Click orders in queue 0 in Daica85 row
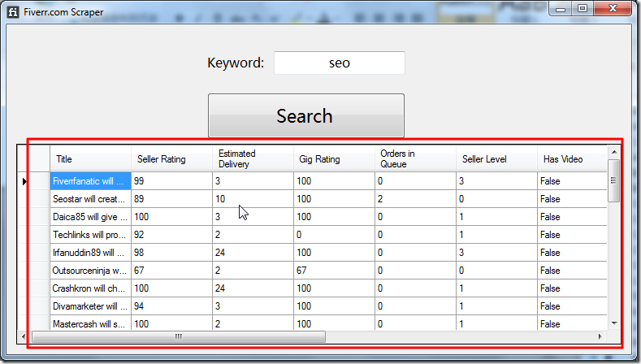 [x=415, y=217]
